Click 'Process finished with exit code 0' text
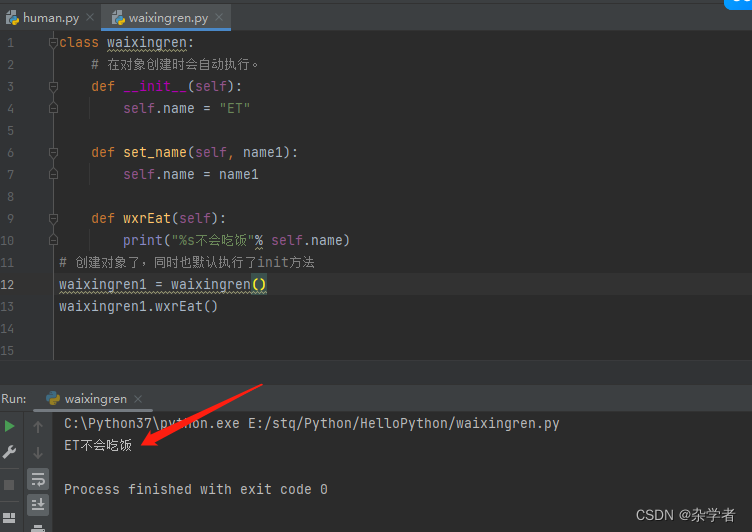 click(x=196, y=490)
